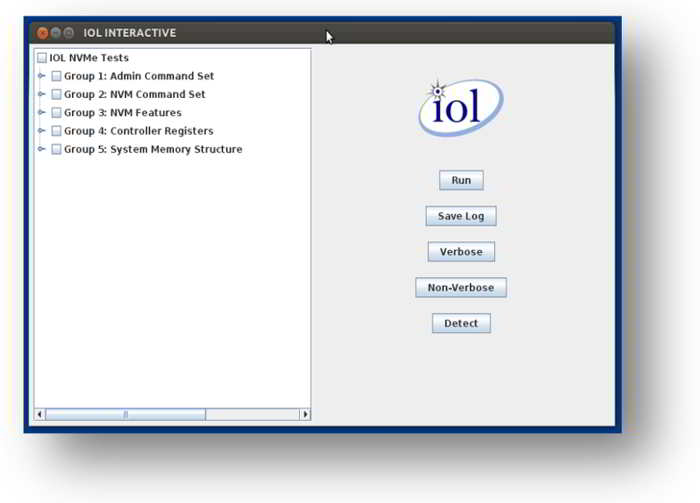This screenshot has height=503, width=700.
Task: Select Group 3: NVM Features checkbox
Action: coord(56,112)
